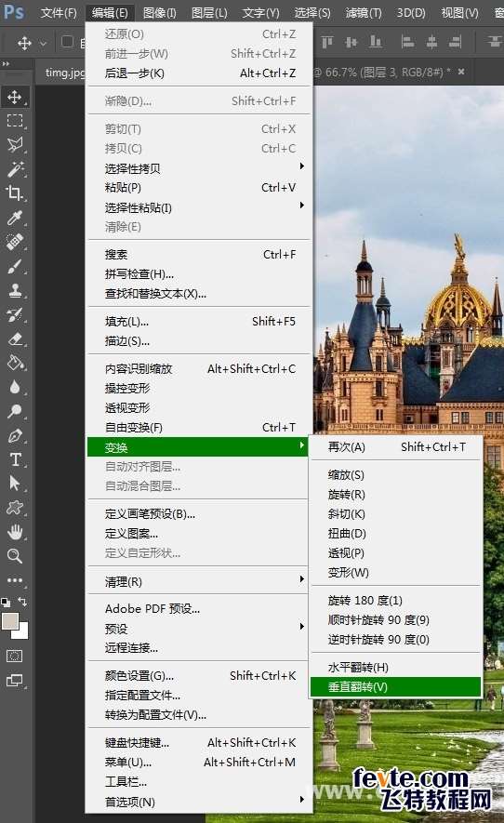Expand the 首选项(N) submenu arrow
Image resolution: width=504 pixels, height=823 pixels.
tap(302, 800)
